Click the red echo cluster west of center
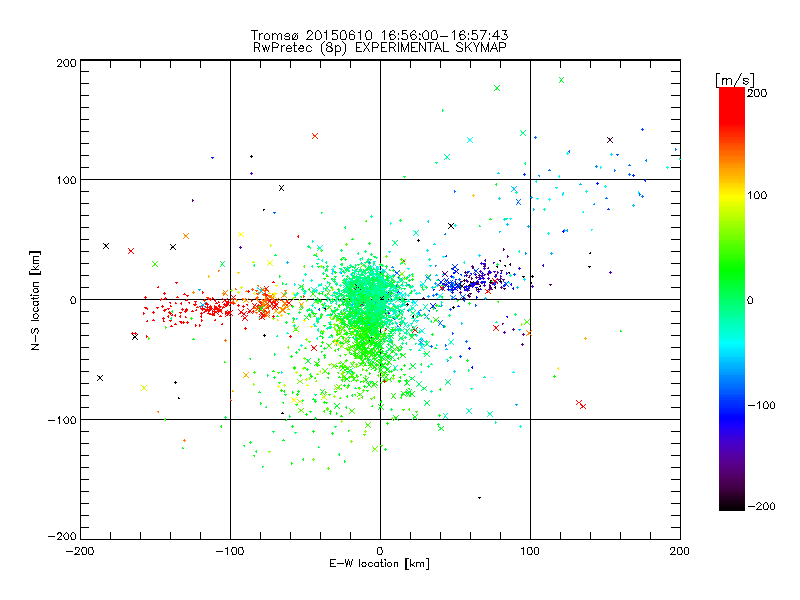The width and height of the screenshot is (800, 600). 217,308
